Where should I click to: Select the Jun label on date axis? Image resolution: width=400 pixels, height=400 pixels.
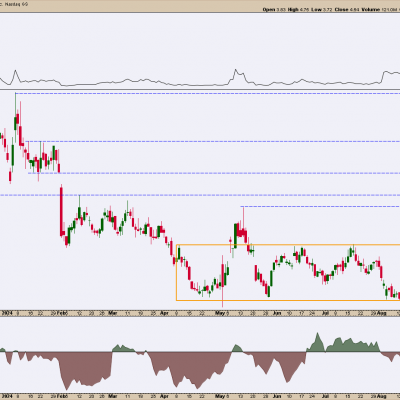pyautogui.click(x=277, y=313)
